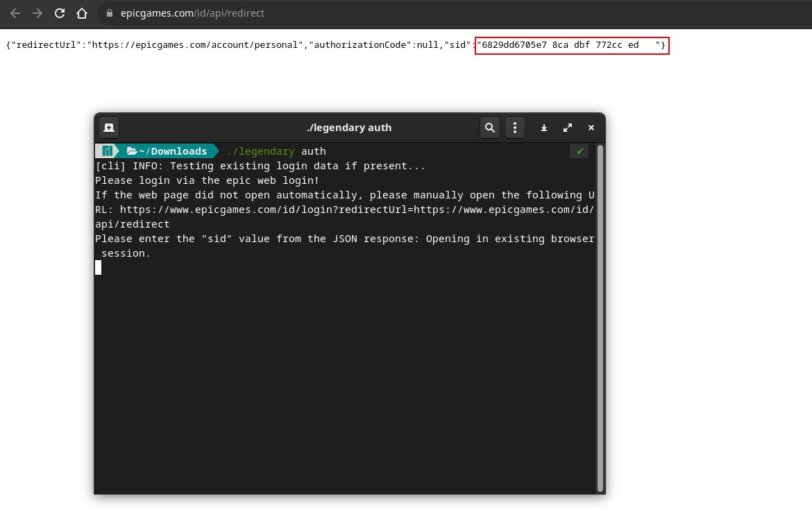Click the terminal cursor block
This screenshot has width=812, height=521.
pos(99,267)
